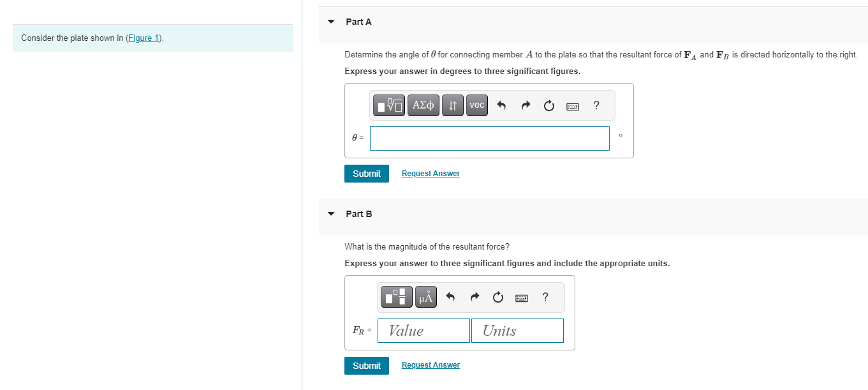The height and width of the screenshot is (390, 868).
Task: Open keyboard shortcuts icon in Part A
Action: (573, 106)
